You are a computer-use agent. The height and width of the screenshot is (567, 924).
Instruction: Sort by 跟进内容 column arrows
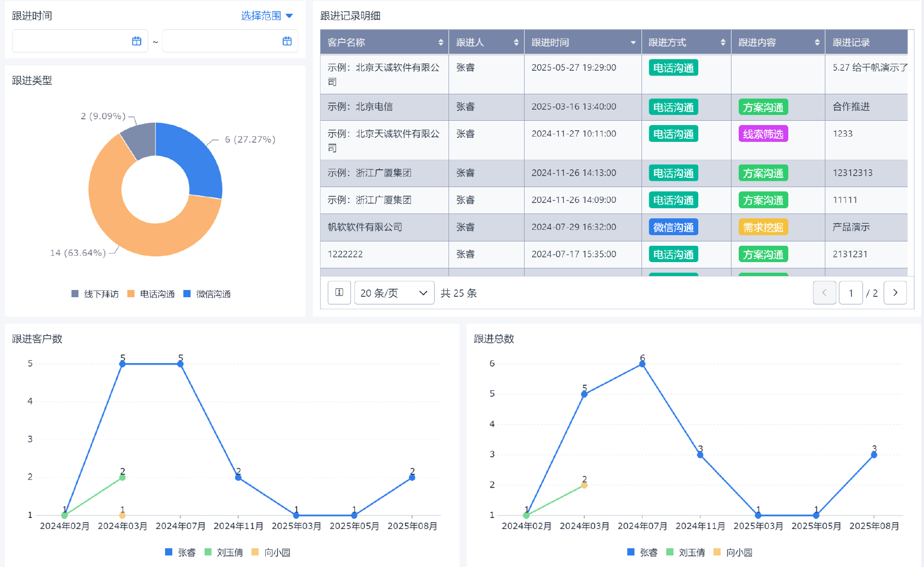click(x=817, y=42)
